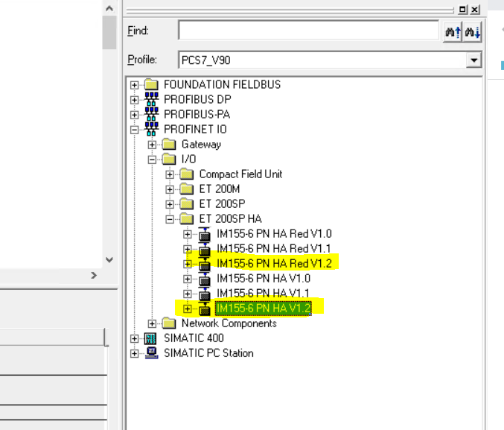Click the Compact Field Unit folder icon
504x430 pixels.
pyautogui.click(x=187, y=174)
